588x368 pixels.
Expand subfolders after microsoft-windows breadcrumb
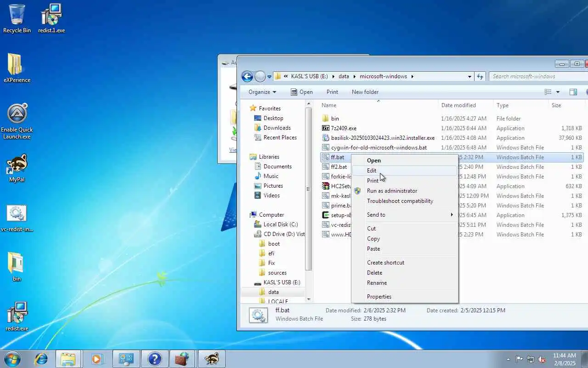(x=412, y=76)
